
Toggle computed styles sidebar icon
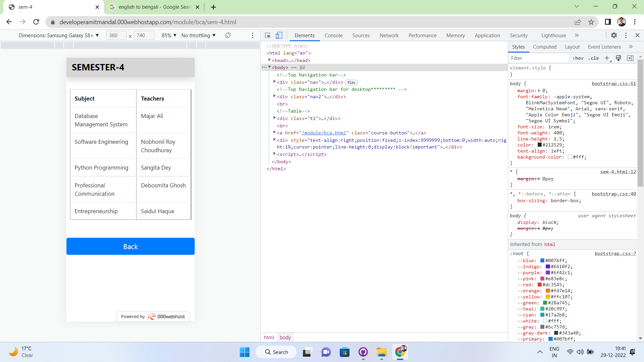pos(630,58)
